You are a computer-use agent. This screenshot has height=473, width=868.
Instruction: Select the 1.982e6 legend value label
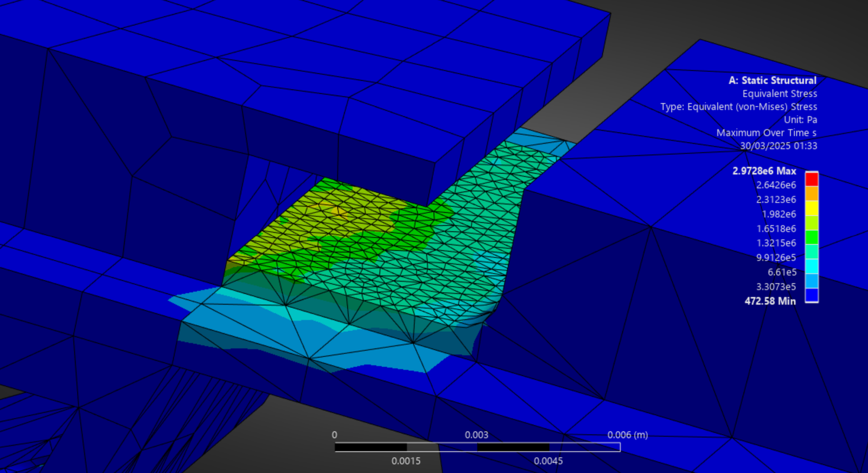(778, 214)
